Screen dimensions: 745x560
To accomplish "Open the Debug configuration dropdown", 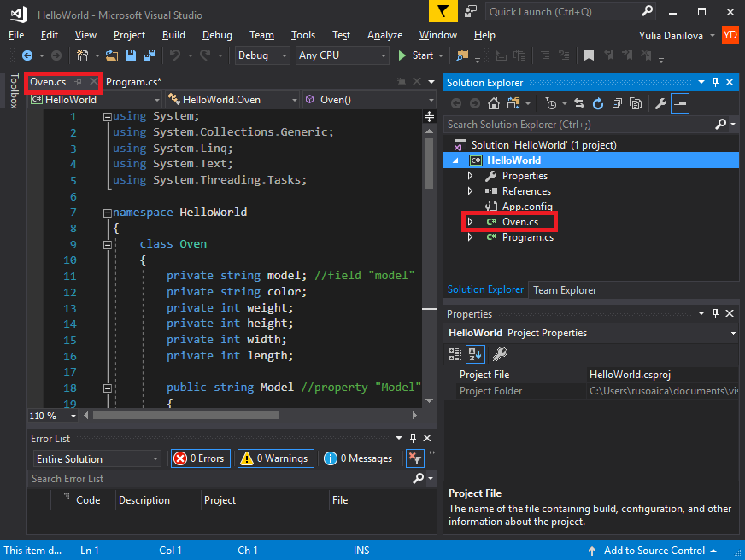I will (x=263, y=55).
